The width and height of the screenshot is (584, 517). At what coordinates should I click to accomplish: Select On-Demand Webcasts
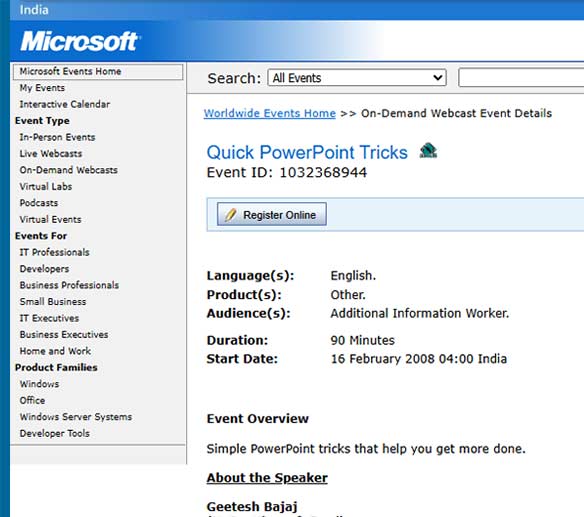(69, 170)
